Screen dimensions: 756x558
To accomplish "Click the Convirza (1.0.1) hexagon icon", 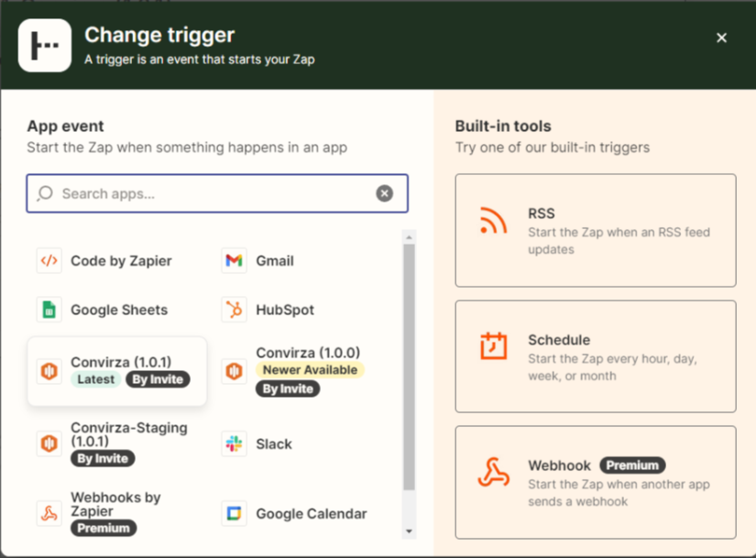I will [49, 371].
